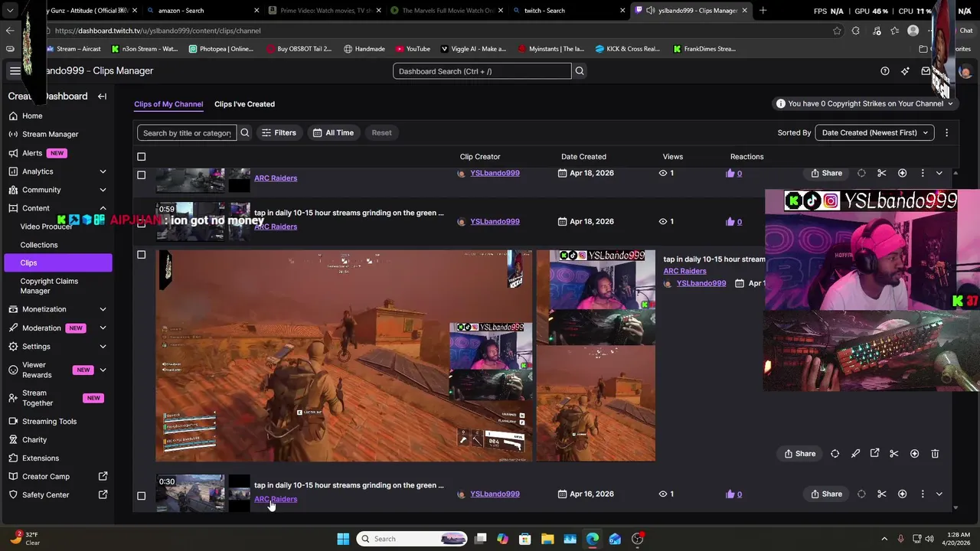Screen dimensions: 980x551
Task: Expand the Viewer Rewards sidebar section
Action: coord(103,370)
